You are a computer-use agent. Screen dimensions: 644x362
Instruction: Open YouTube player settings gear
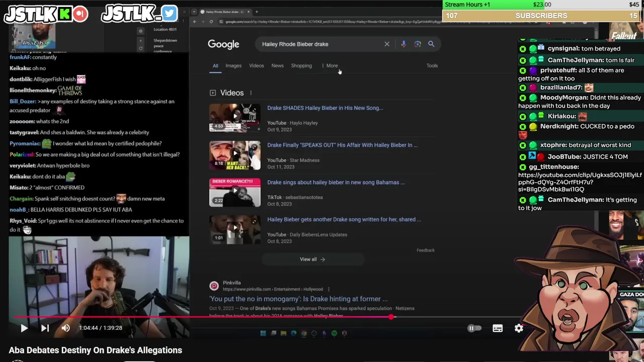click(519, 328)
